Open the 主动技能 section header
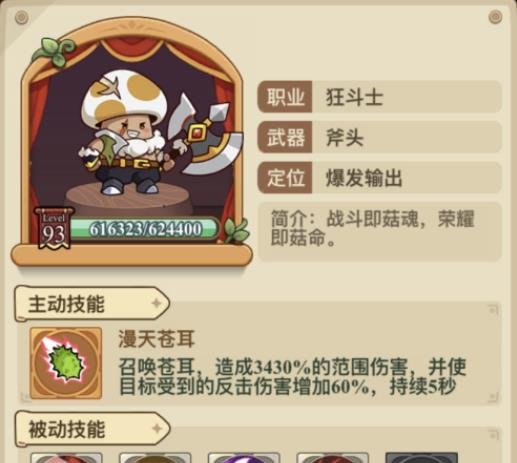517x463 pixels. pos(92,304)
